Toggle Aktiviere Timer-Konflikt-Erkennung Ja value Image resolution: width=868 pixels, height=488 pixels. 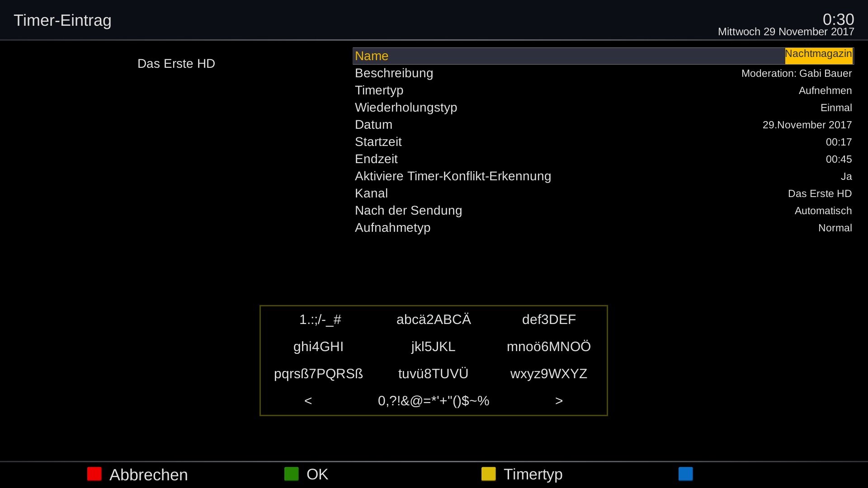coord(846,177)
